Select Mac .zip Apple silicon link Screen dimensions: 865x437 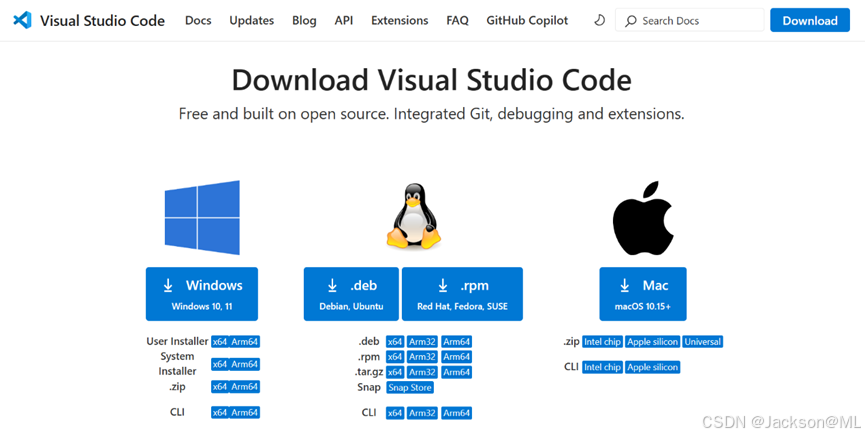click(x=653, y=342)
